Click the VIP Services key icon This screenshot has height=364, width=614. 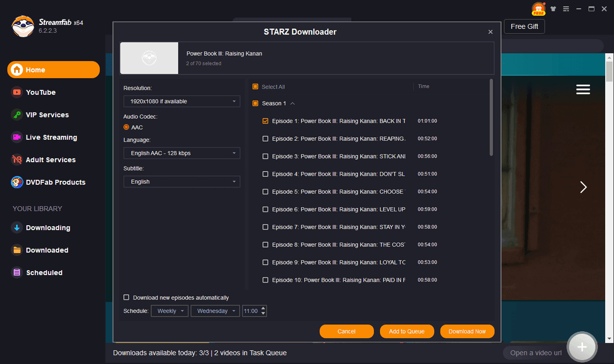[x=17, y=115]
